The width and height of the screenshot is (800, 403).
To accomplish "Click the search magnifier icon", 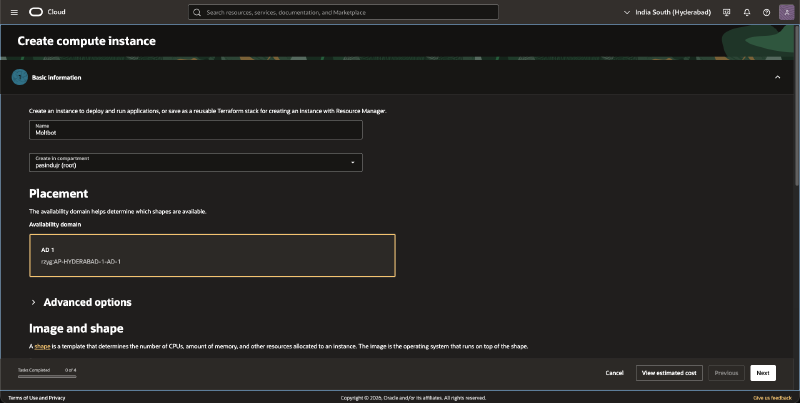I will tap(197, 12).
